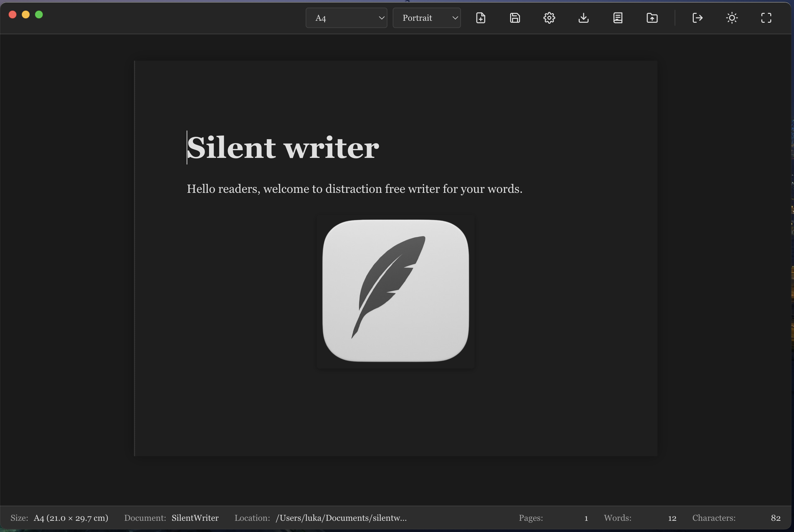
Task: Expand the chevron next to Portrait
Action: (455, 18)
